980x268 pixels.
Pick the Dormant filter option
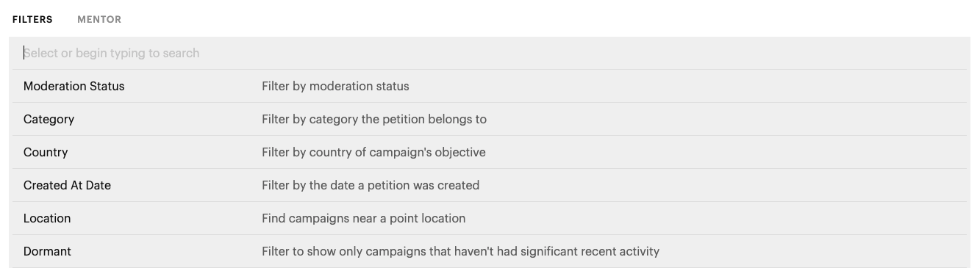(490, 251)
